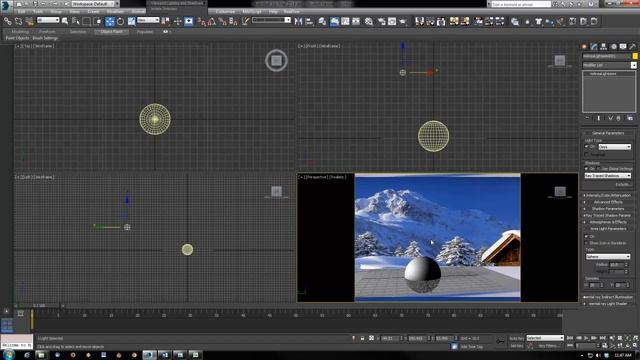This screenshot has height=360, width=640.
Task: Click the Pin Stack icon below modifier stack
Action: click(587, 118)
